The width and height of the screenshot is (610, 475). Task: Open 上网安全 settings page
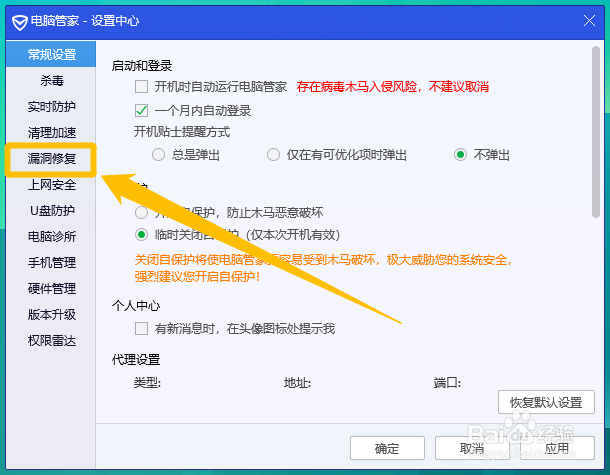(51, 184)
